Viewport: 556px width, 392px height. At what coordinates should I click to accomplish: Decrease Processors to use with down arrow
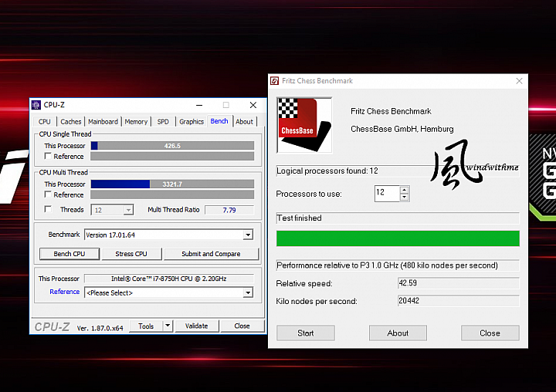404,198
